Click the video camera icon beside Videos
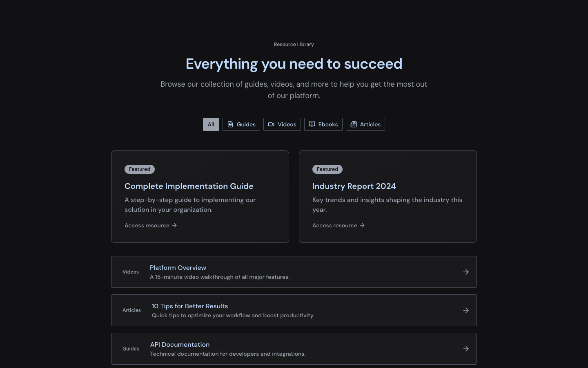This screenshot has height=368, width=588. pyautogui.click(x=271, y=124)
